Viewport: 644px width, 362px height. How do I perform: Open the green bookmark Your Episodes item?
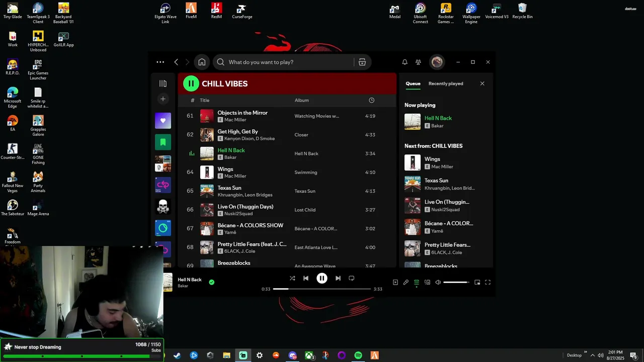pyautogui.click(x=163, y=142)
